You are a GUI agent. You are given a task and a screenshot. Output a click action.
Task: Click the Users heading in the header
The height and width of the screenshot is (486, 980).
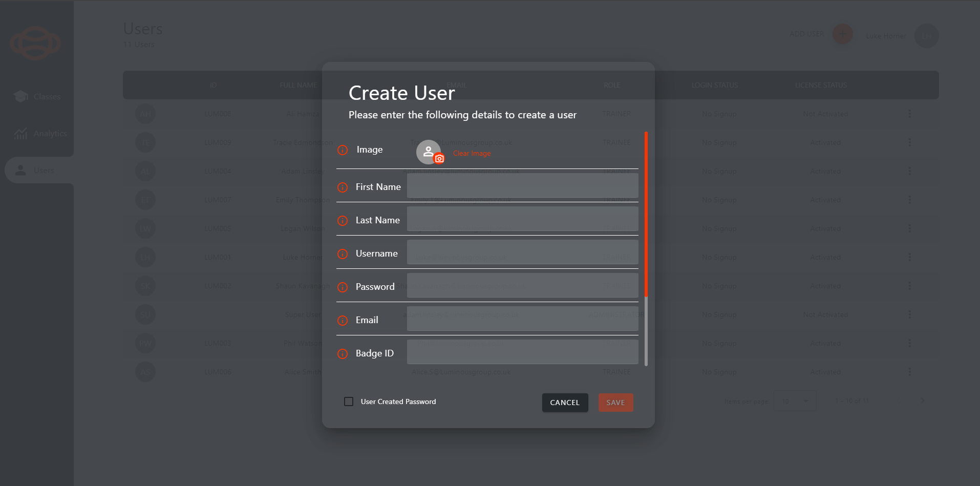(x=142, y=29)
